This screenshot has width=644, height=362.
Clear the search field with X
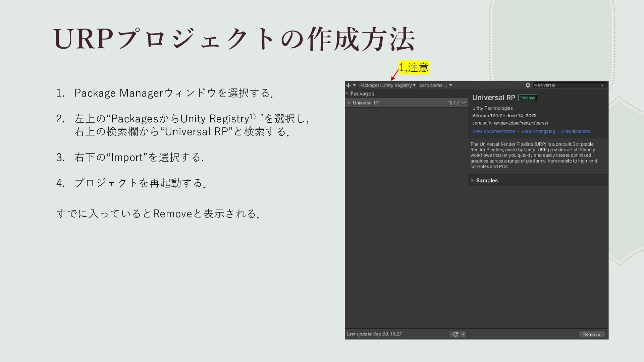tap(602, 85)
